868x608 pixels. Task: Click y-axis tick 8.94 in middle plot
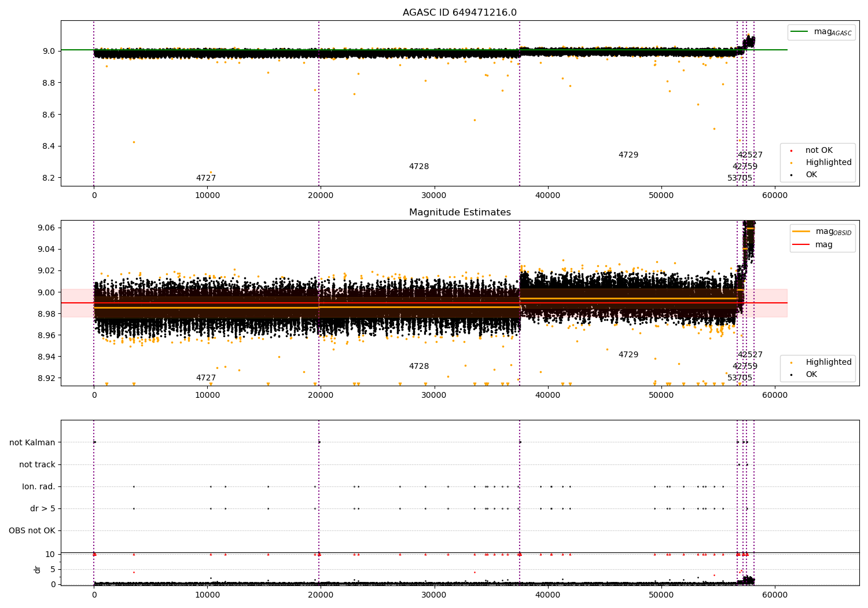point(47,357)
